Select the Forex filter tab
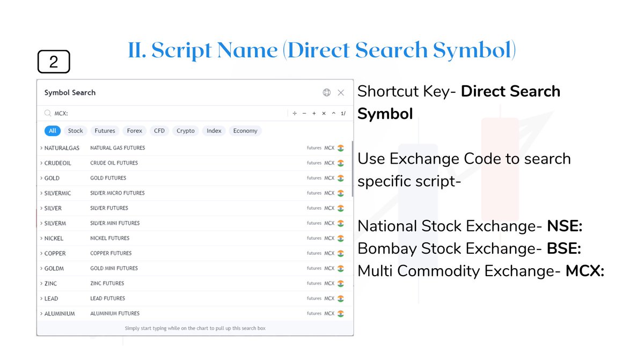Screen dimensions: 644x362 click(x=135, y=131)
